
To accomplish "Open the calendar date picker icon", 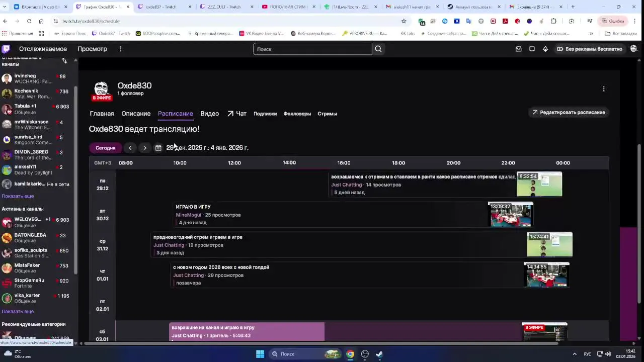I will pos(158,148).
